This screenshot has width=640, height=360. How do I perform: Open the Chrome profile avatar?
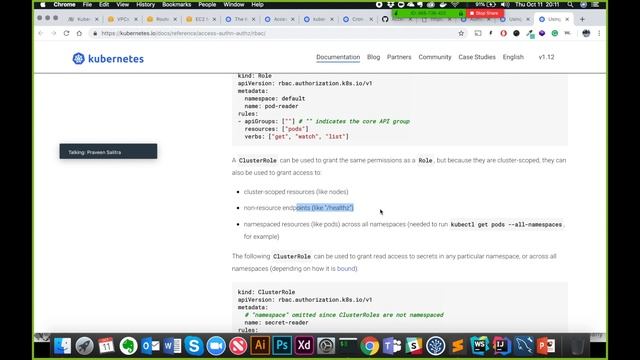pyautogui.click(x=586, y=33)
